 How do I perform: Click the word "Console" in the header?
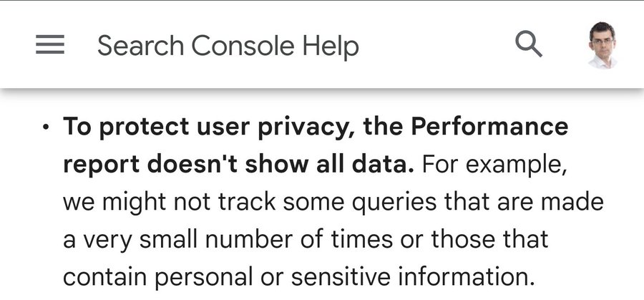pyautogui.click(x=243, y=45)
